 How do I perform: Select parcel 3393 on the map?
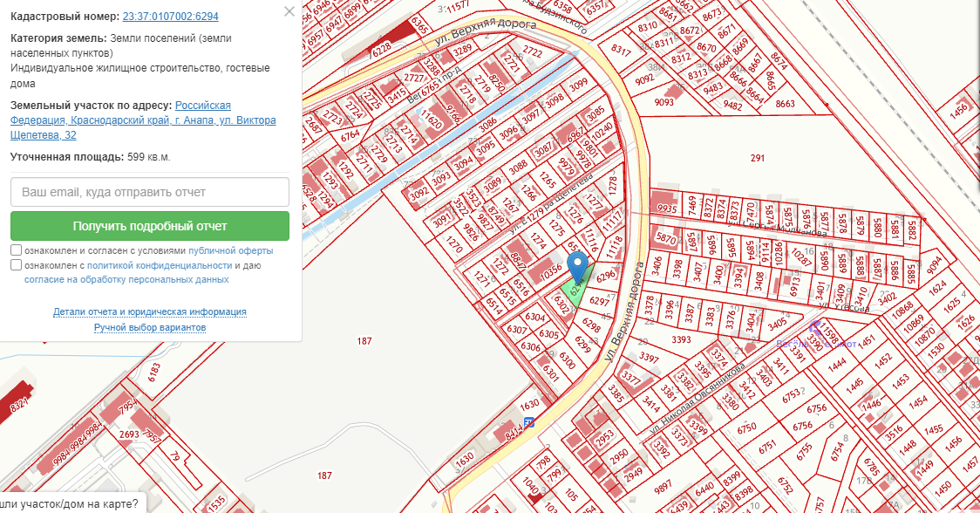click(681, 339)
